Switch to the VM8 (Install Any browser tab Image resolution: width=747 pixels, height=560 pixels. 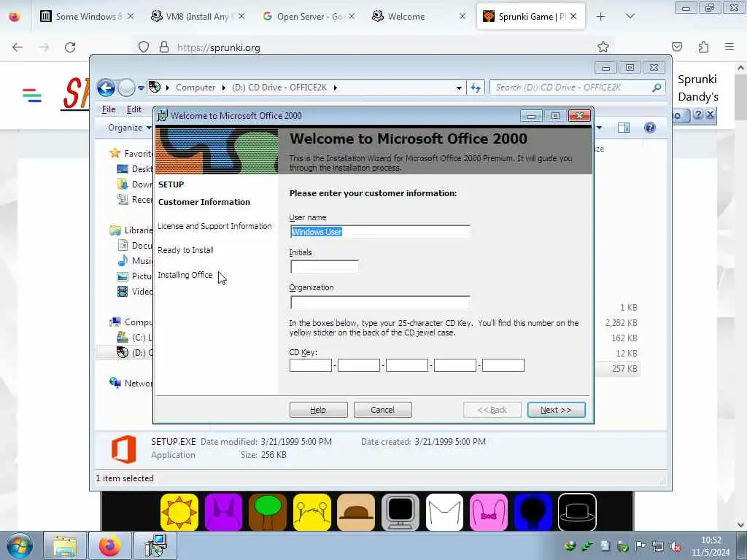coord(198,17)
